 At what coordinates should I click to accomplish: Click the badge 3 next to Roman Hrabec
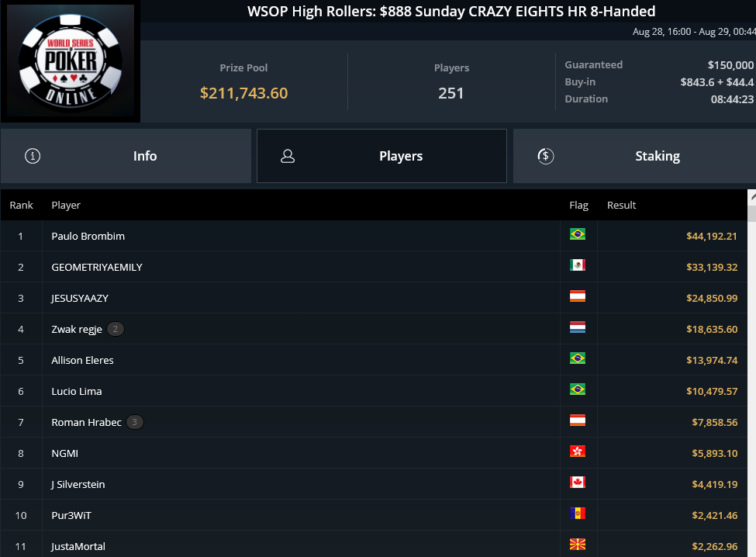134,422
